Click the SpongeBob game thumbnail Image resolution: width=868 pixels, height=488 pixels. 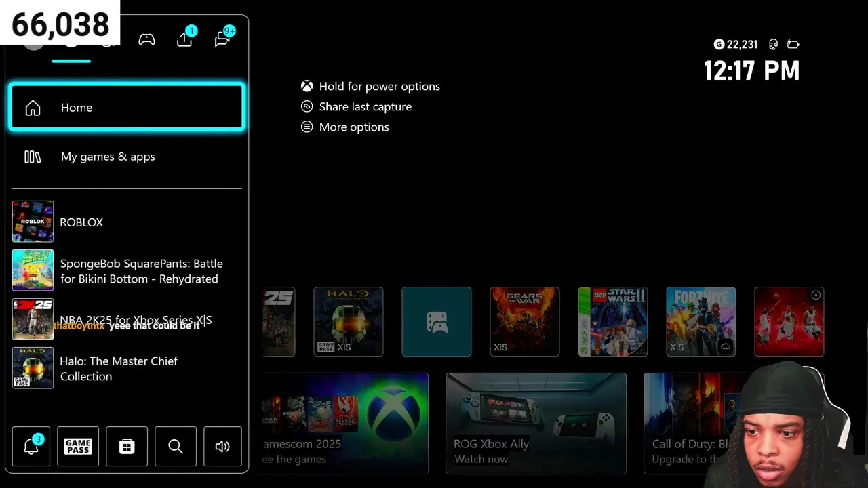33,270
